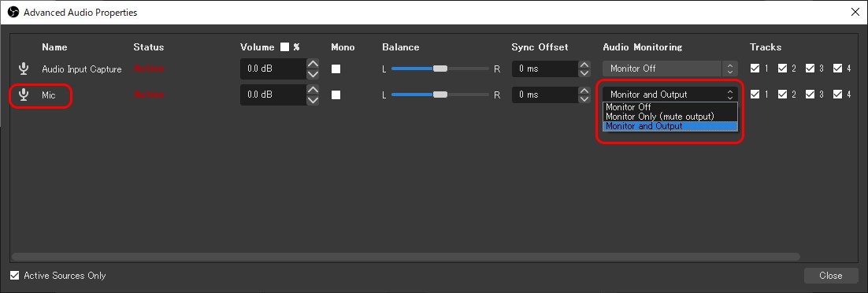Screen dimensions: 868x293
Task: Increase Audio Input Capture volume with up arrow
Action: [313, 64]
